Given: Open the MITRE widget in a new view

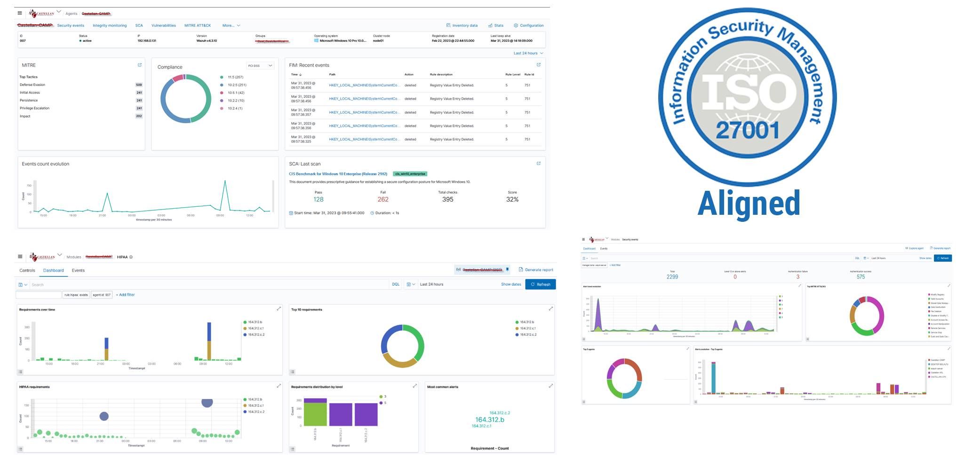Looking at the screenshot, I should 140,65.
